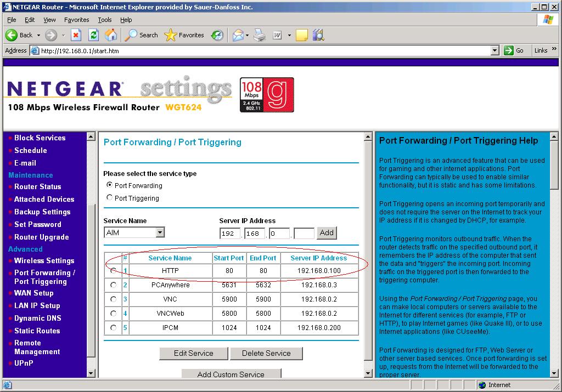
Task: Click the address bar URL field
Action: tap(265, 50)
